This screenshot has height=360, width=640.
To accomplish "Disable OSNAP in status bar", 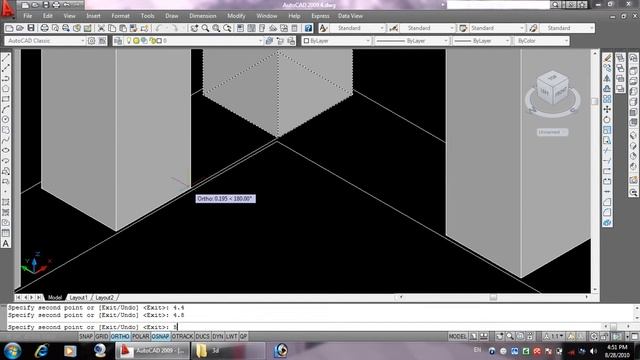I will (x=160, y=336).
